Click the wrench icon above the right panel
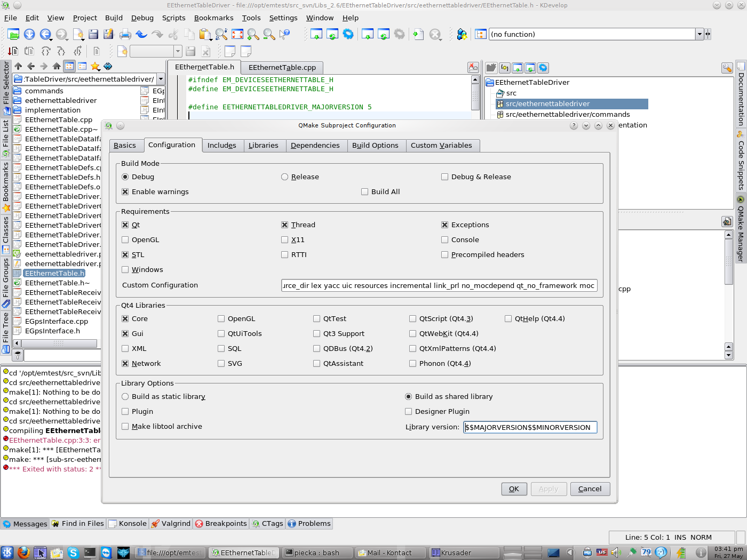747x560 pixels. 727,68
